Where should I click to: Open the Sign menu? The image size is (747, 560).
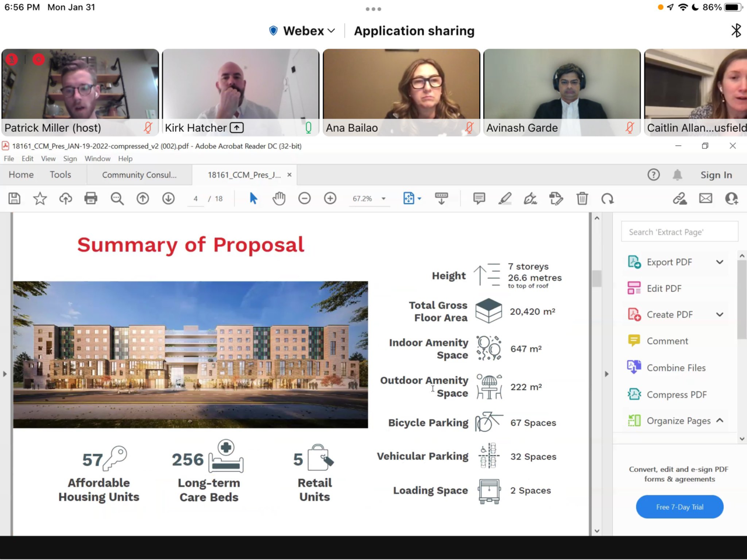tap(70, 159)
